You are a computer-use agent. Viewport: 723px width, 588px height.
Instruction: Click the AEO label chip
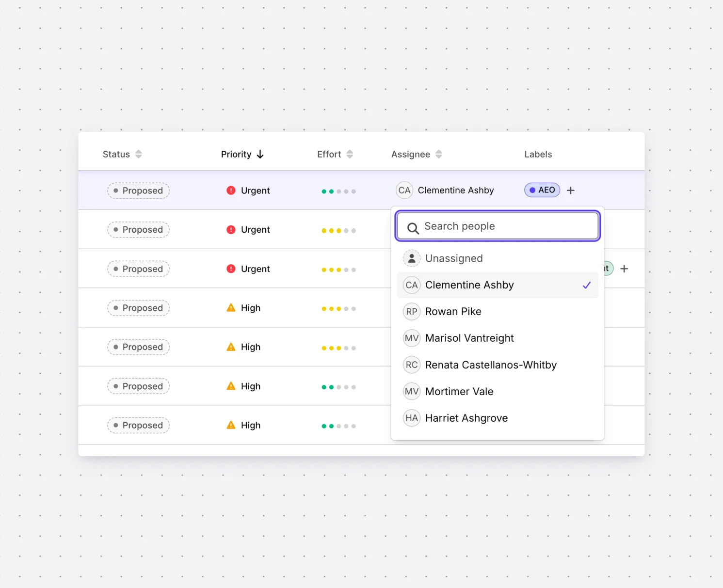click(x=542, y=190)
